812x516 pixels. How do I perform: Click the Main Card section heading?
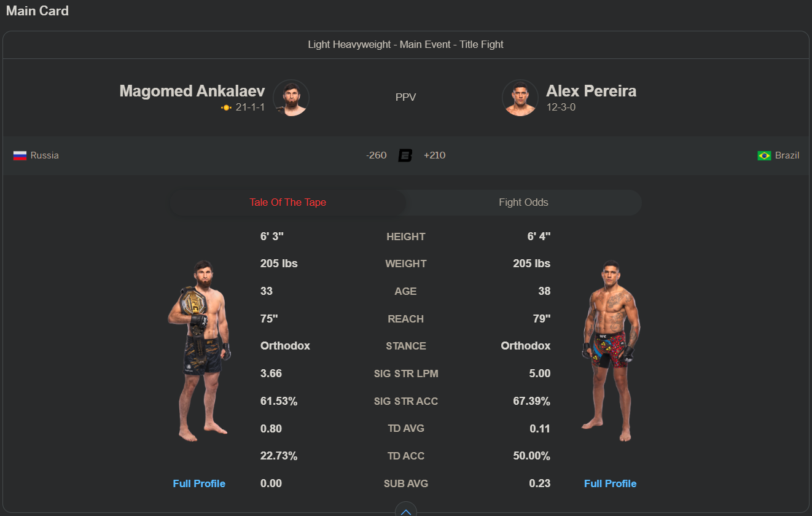click(37, 11)
